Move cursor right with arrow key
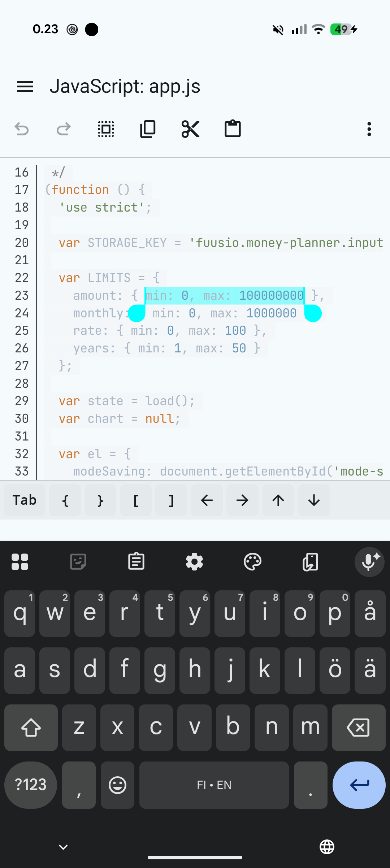Image resolution: width=390 pixels, height=868 pixels. pyautogui.click(x=242, y=500)
